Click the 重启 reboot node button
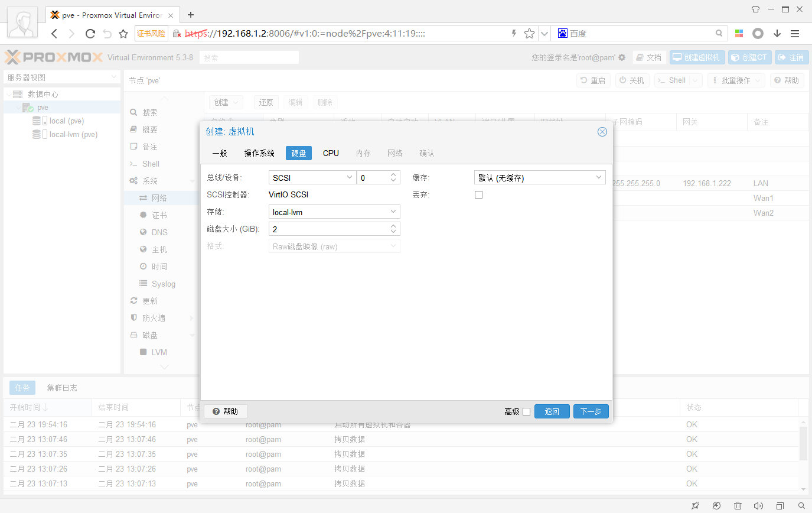Screen dimensions: 812x513 (593, 80)
